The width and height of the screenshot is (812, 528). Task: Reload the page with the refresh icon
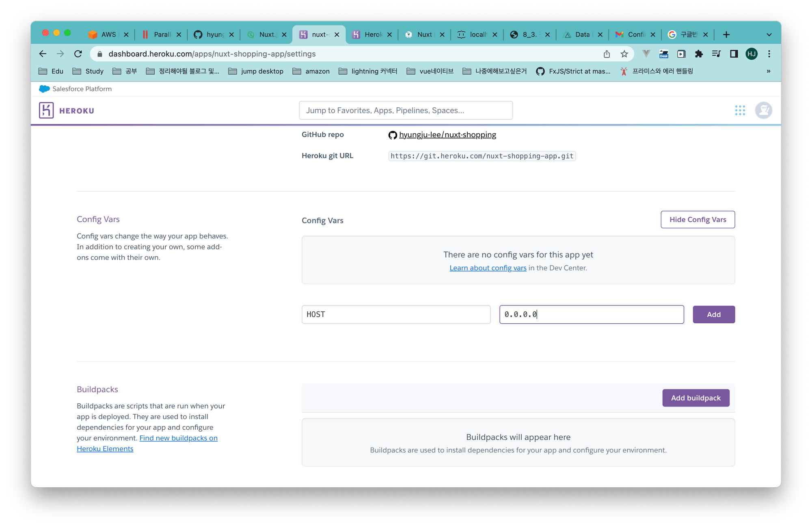[x=78, y=54]
